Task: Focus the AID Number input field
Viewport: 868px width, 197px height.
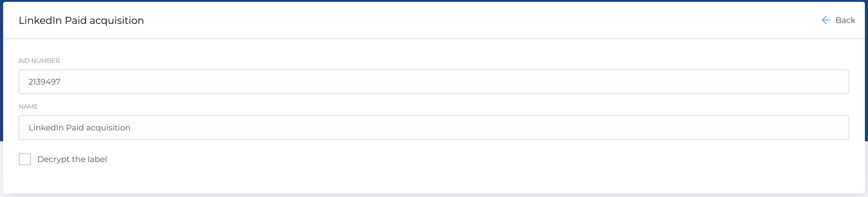Action: (433, 82)
